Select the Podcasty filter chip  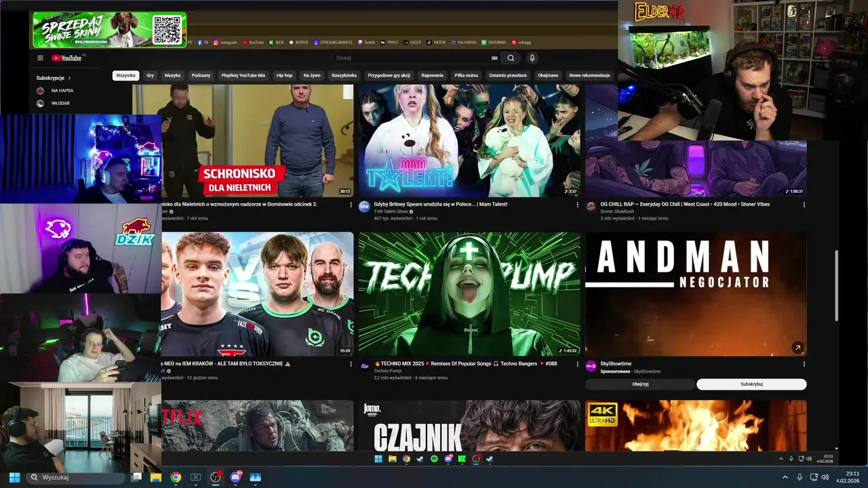pos(201,75)
